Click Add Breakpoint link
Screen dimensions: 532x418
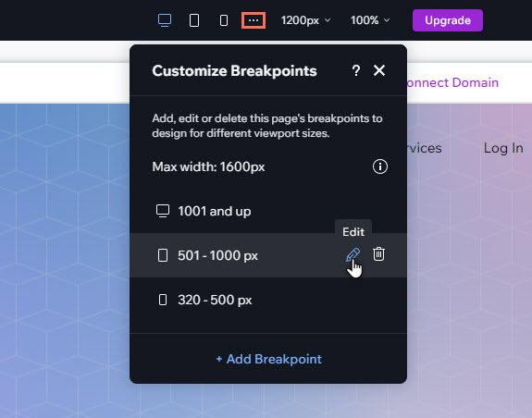tap(268, 359)
